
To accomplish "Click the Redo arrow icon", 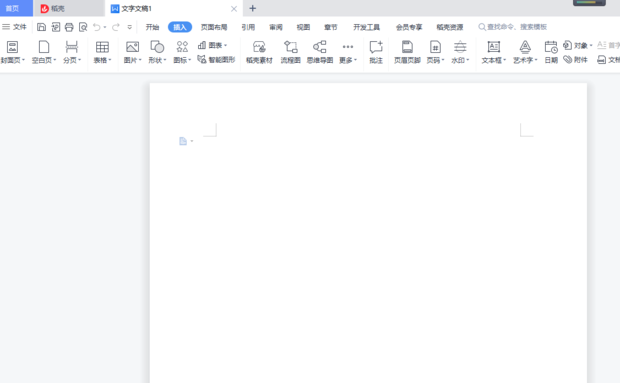I will [x=115, y=27].
